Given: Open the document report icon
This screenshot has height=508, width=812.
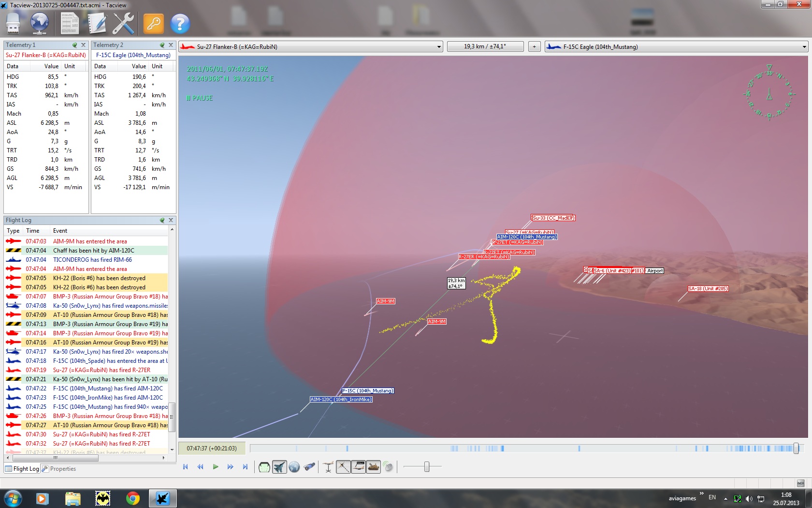Looking at the screenshot, I should pos(70,23).
